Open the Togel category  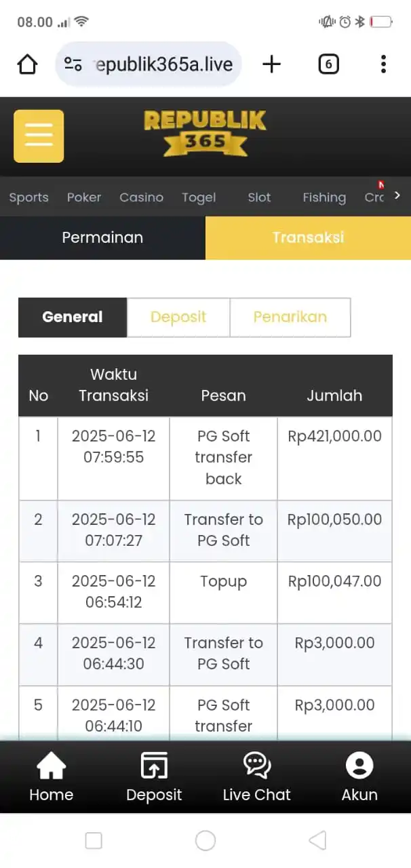coord(199,197)
